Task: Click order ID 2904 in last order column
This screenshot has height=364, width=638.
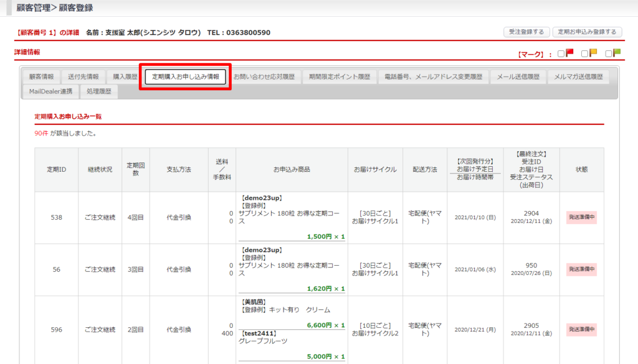Action: pos(531,213)
